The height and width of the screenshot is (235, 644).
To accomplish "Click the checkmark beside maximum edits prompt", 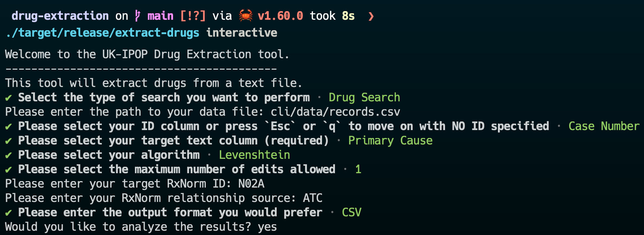I will [9, 170].
